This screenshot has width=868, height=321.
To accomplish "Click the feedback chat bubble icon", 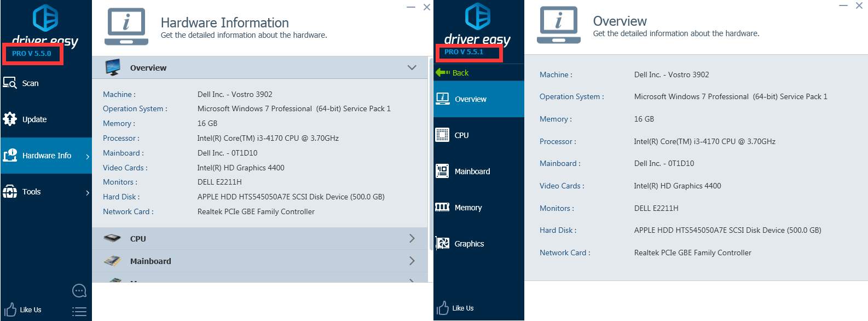I will coord(79,290).
